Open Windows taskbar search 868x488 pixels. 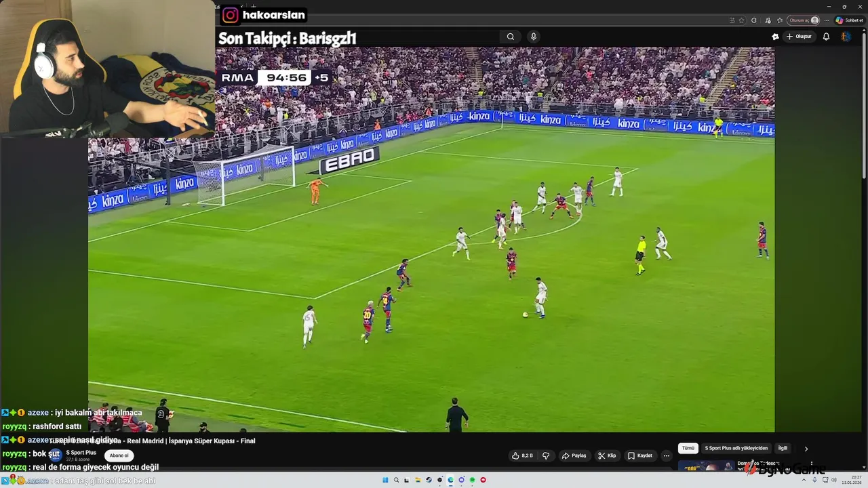396,480
